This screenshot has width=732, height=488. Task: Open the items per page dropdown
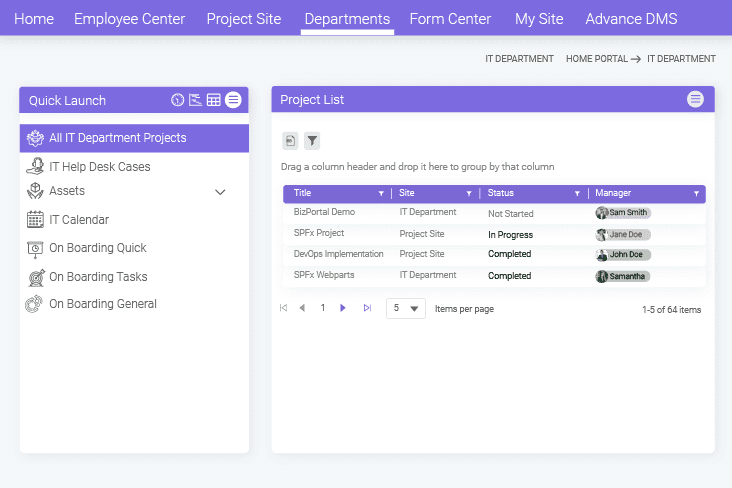click(x=406, y=309)
